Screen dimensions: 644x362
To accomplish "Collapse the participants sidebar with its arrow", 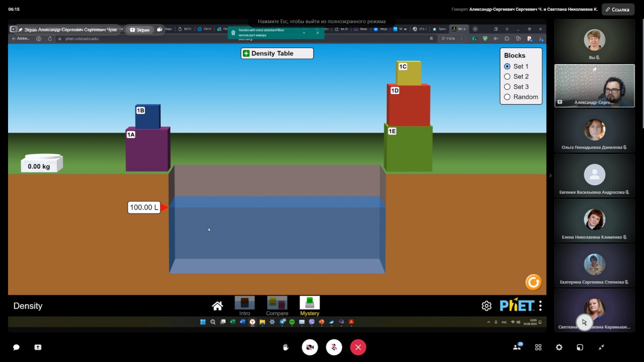I will pos(550,176).
